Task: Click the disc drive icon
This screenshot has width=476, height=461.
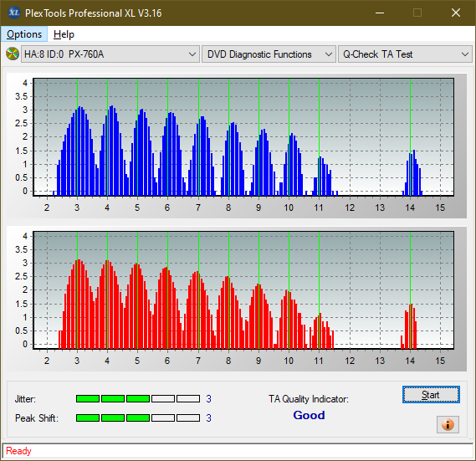Action: click(x=13, y=54)
